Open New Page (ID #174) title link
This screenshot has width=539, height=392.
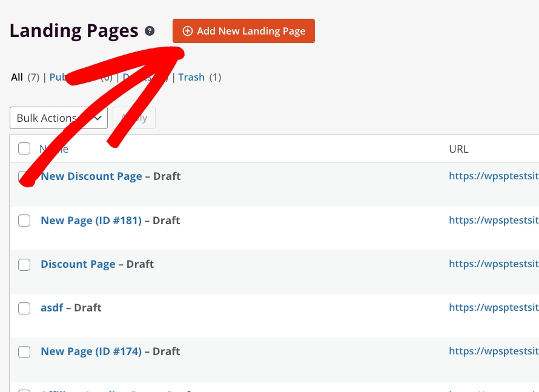(x=91, y=351)
